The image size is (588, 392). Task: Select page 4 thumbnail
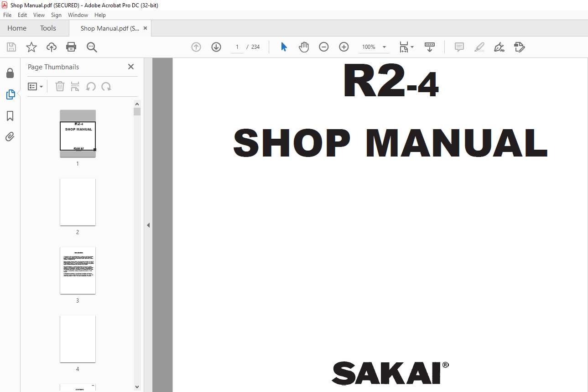[x=78, y=339]
